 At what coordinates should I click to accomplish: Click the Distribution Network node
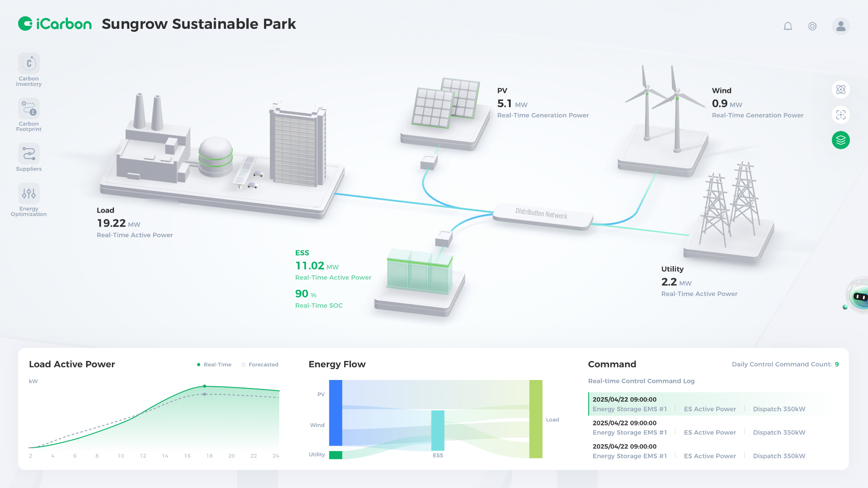542,215
